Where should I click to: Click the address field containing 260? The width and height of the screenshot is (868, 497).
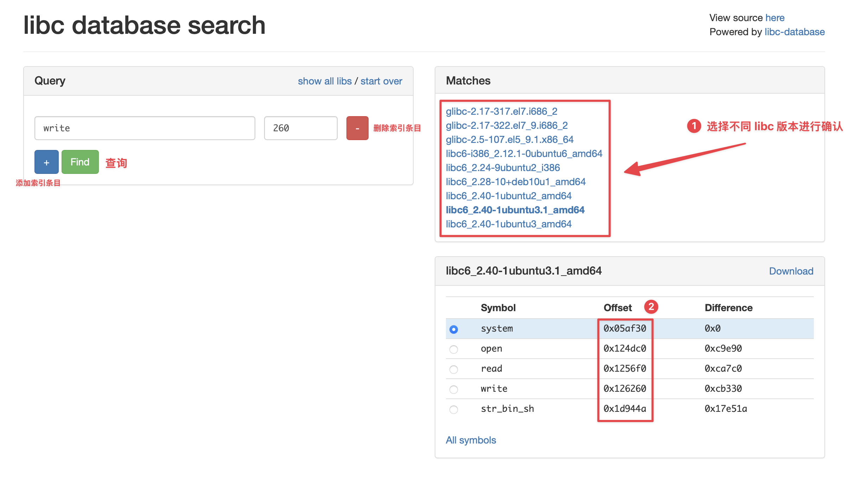point(300,128)
